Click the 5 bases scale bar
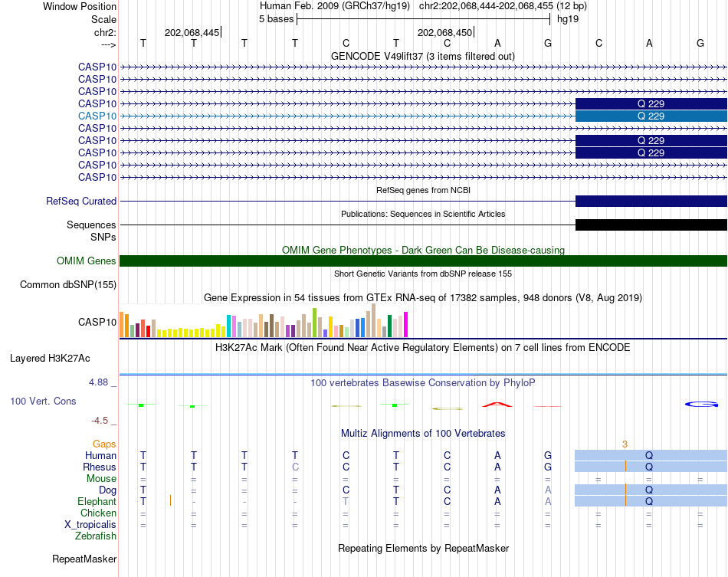The height and width of the screenshot is (577, 728). click(424, 19)
